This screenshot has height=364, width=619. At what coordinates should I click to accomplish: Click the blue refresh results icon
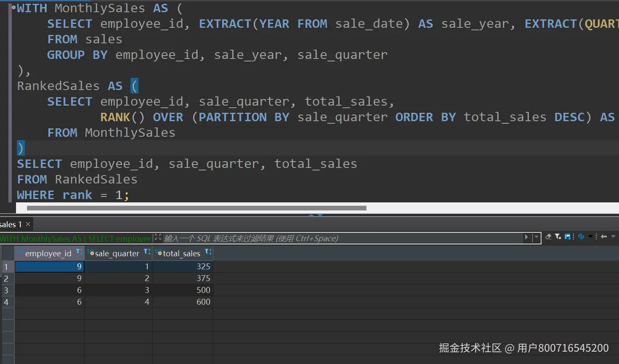(581, 236)
